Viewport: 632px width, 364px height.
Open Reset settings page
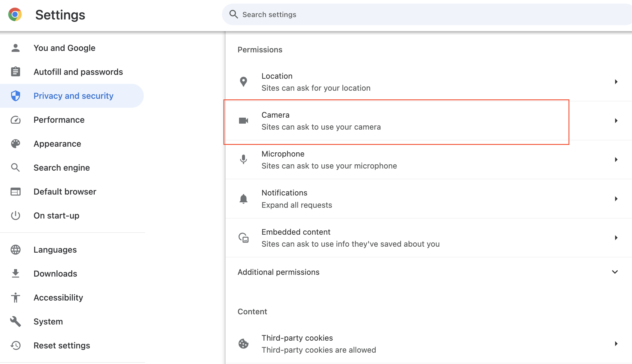72,345
